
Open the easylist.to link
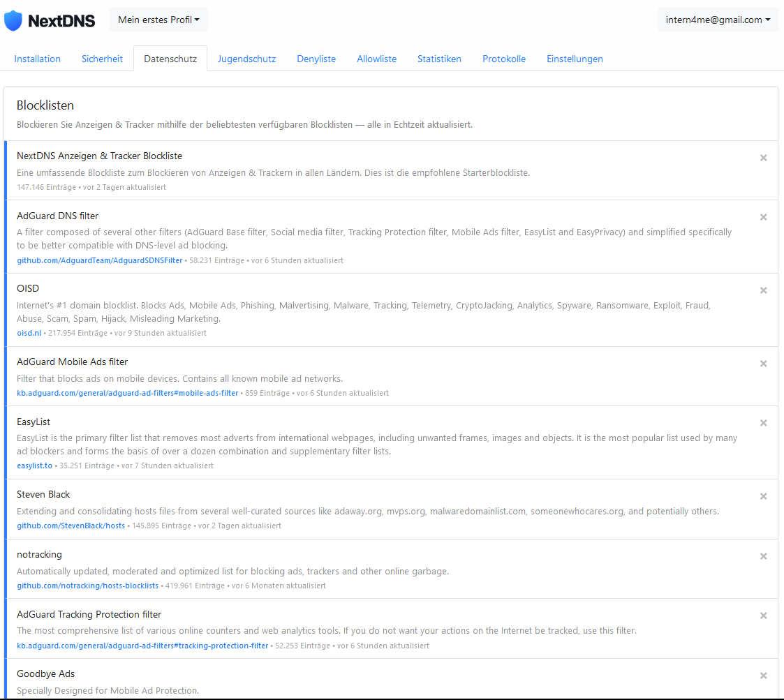[x=34, y=466]
